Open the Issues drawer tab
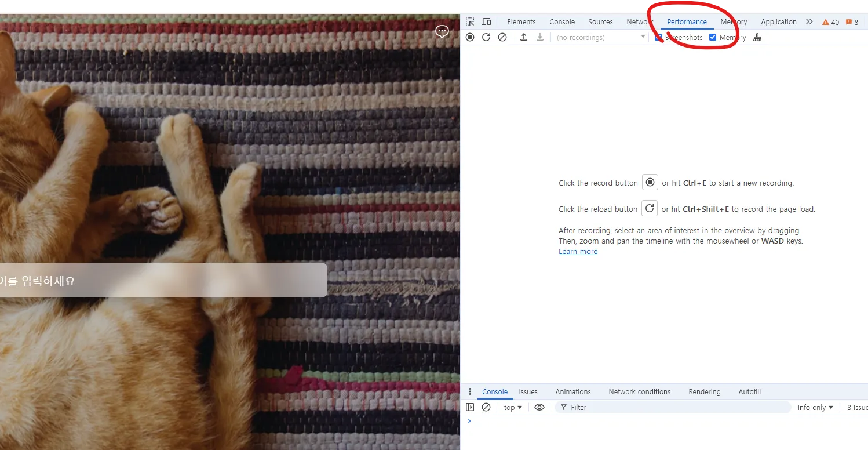The width and height of the screenshot is (868, 450). click(528, 391)
